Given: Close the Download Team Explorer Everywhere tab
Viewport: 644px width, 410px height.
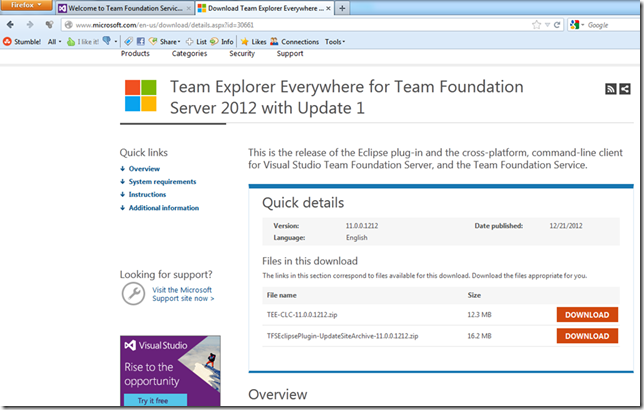Looking at the screenshot, I should pyautogui.click(x=328, y=8).
